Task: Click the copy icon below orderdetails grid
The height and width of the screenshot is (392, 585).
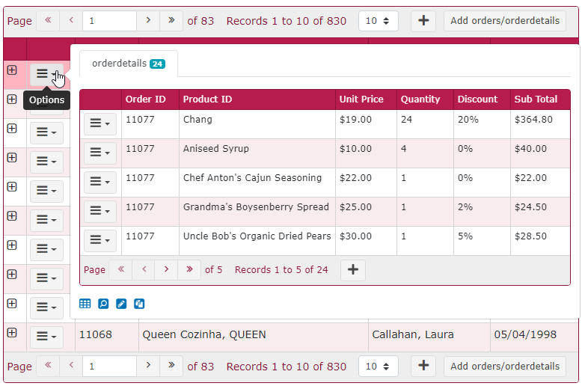Action: pos(139,304)
